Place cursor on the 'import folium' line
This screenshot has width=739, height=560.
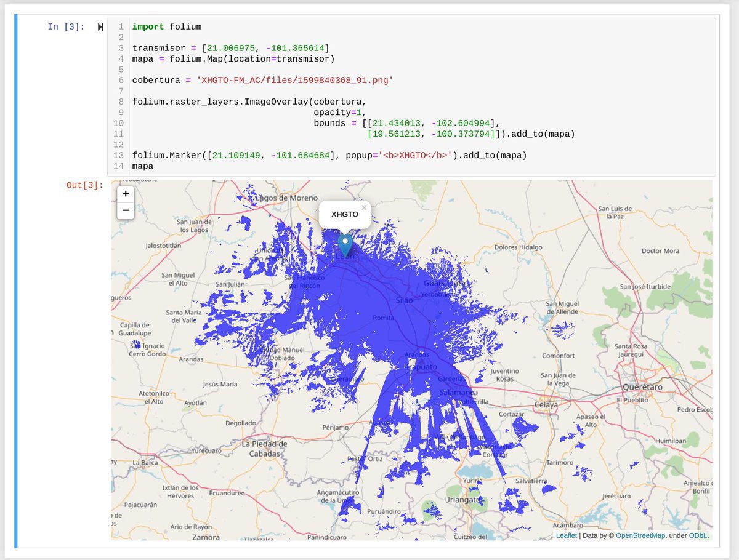pos(166,26)
